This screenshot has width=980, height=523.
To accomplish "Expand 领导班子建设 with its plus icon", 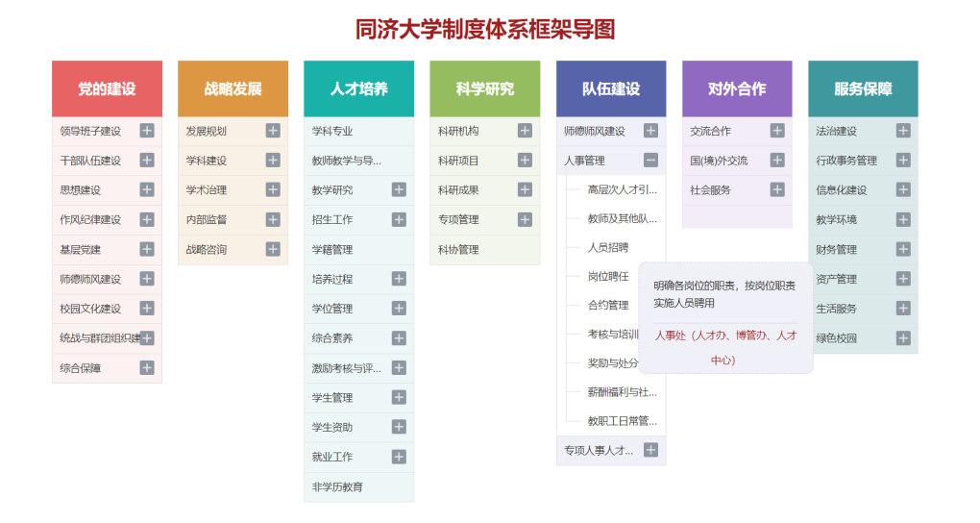I will pyautogui.click(x=147, y=130).
